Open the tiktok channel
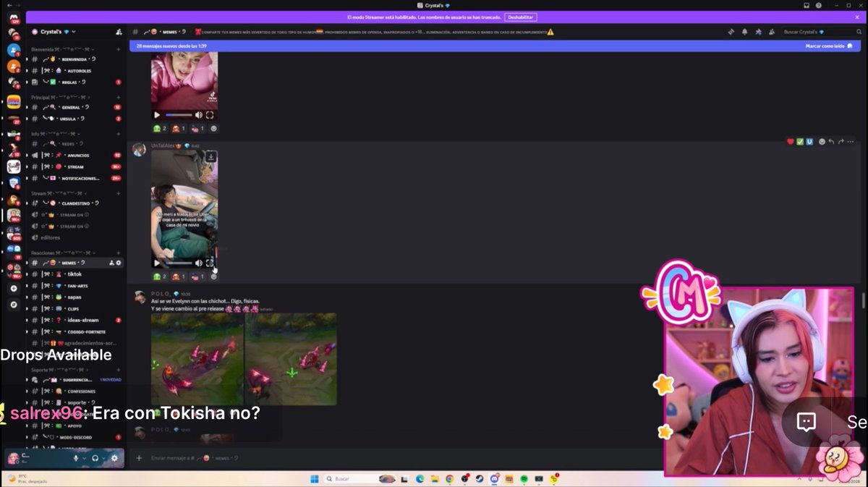This screenshot has width=868, height=487. (76, 274)
